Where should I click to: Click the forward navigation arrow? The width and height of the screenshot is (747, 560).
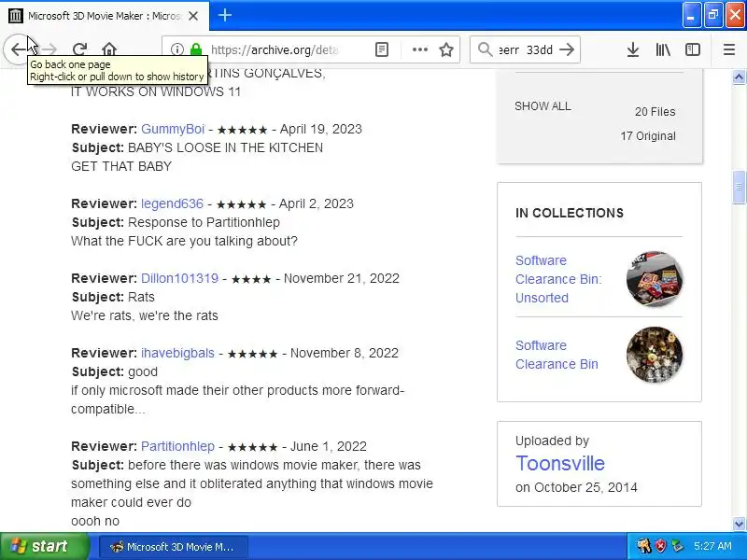pyautogui.click(x=49, y=49)
